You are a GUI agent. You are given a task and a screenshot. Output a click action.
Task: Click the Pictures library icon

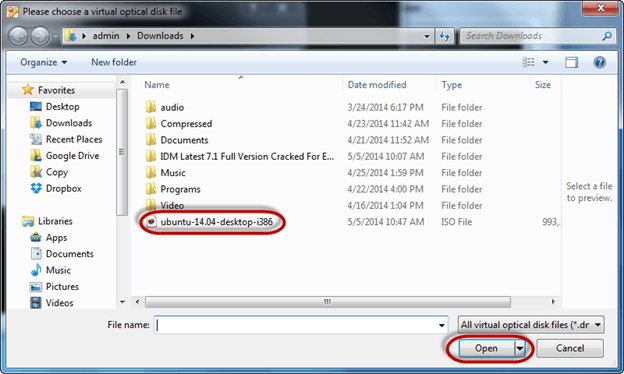(36, 286)
